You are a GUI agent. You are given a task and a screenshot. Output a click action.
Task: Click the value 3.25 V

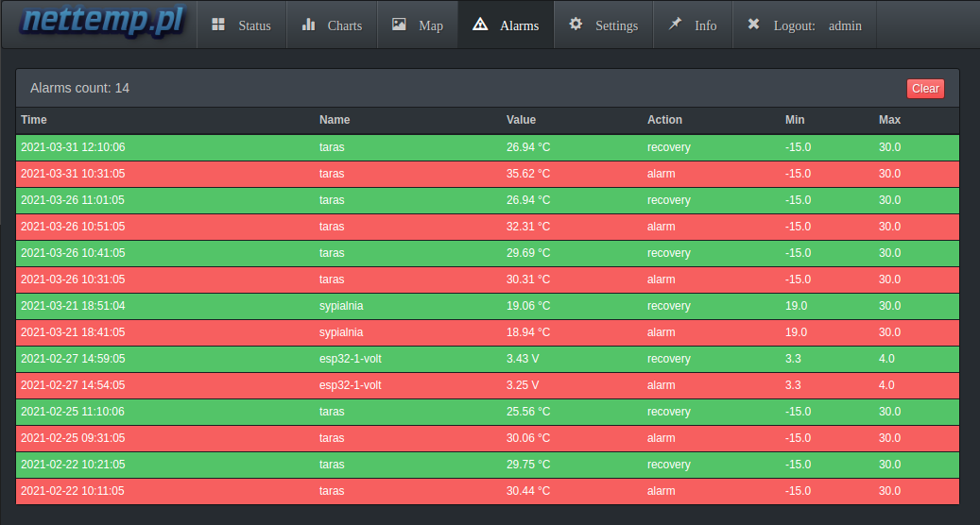click(523, 385)
